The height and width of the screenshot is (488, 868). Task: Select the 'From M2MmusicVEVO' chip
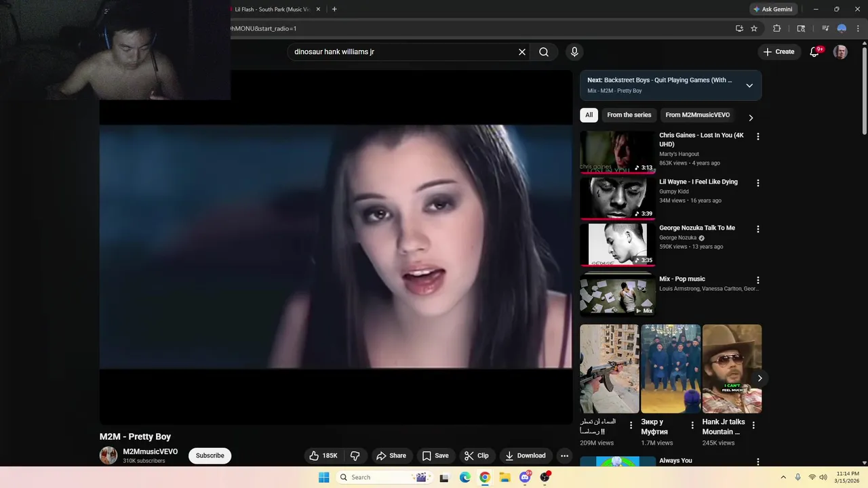click(698, 115)
